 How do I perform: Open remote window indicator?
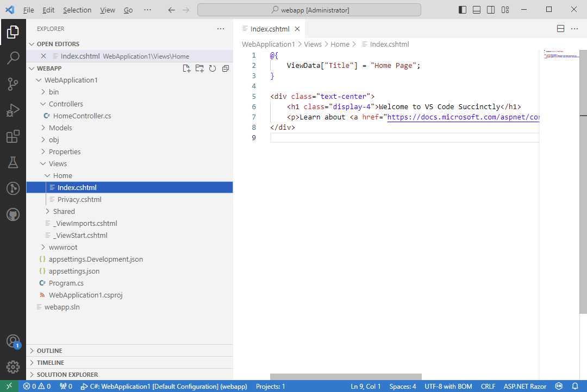tap(9, 386)
